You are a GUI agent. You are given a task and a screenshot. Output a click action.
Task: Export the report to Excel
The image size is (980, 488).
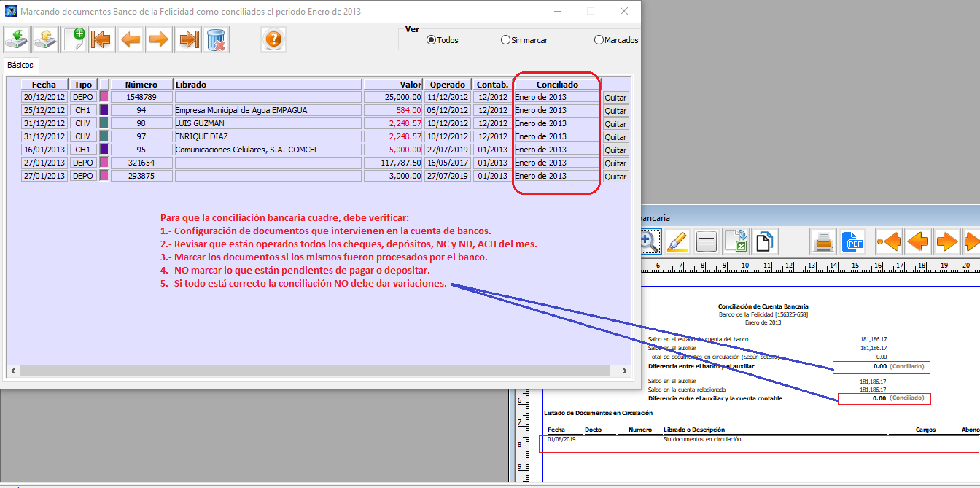tap(737, 241)
